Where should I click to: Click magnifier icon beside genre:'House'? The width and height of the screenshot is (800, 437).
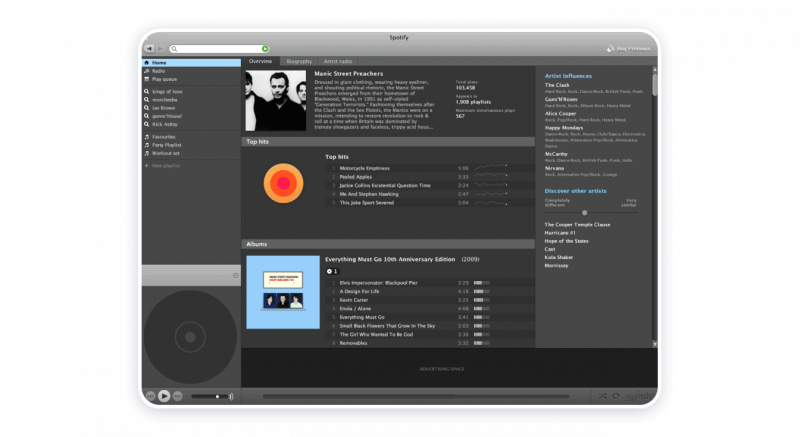click(147, 116)
